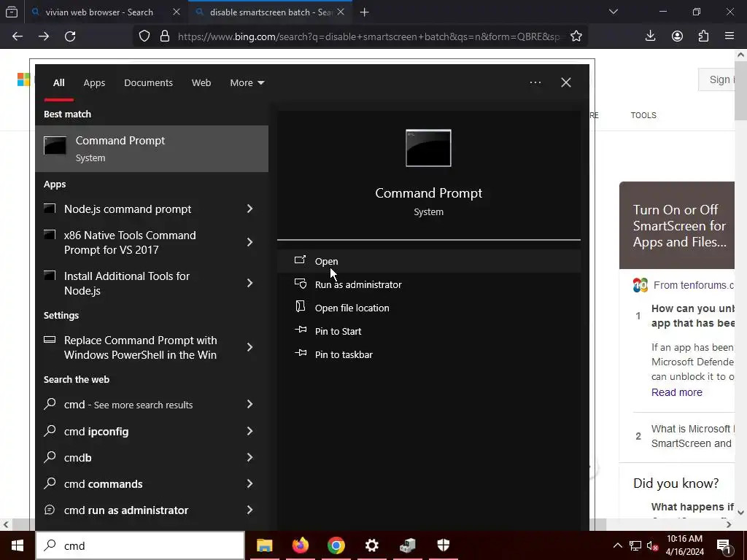The image size is (747, 560).
Task: Select the All search filter
Action: 58,83
